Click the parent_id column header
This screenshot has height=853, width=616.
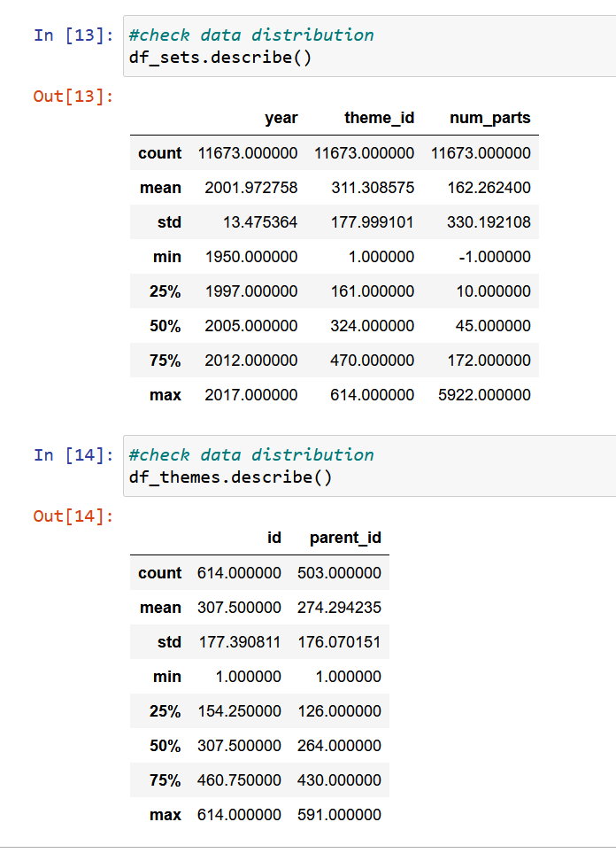point(345,538)
